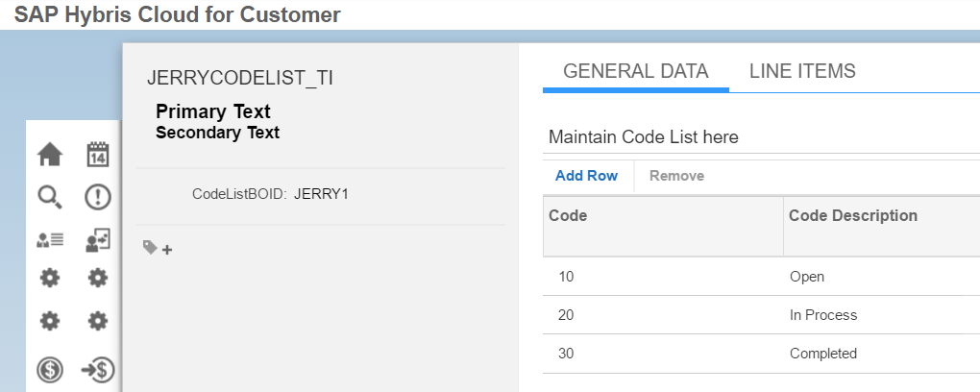Click the bottom-right gear icon in sidebar

[x=97, y=321]
